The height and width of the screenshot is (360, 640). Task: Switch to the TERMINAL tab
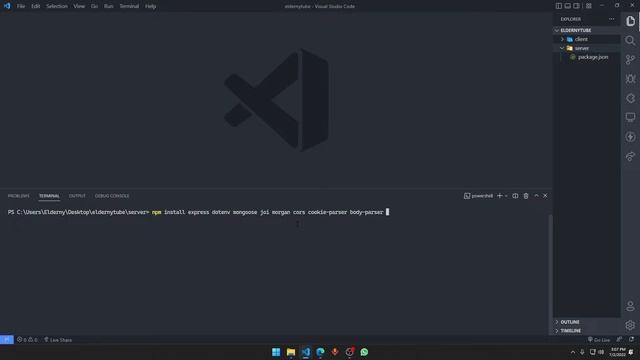49,196
